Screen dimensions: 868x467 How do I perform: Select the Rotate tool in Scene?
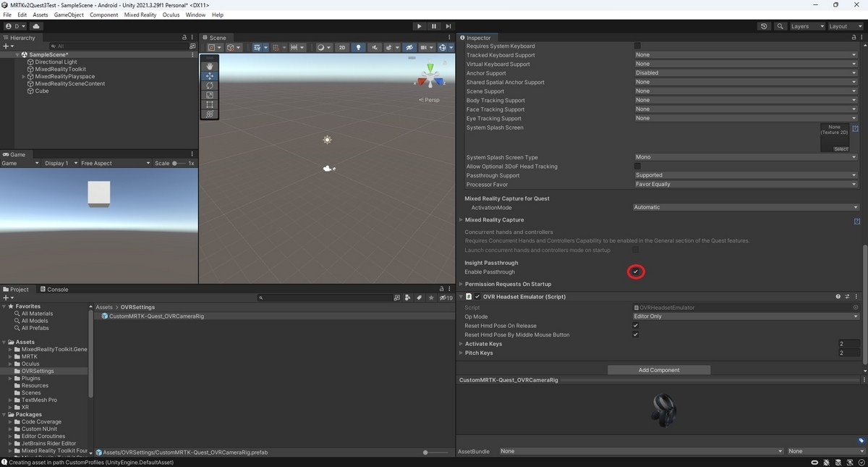tap(210, 85)
